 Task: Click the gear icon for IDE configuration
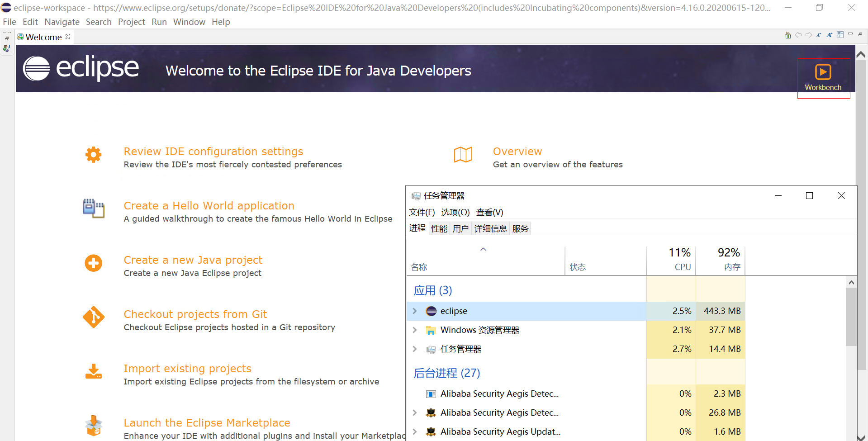click(x=94, y=155)
